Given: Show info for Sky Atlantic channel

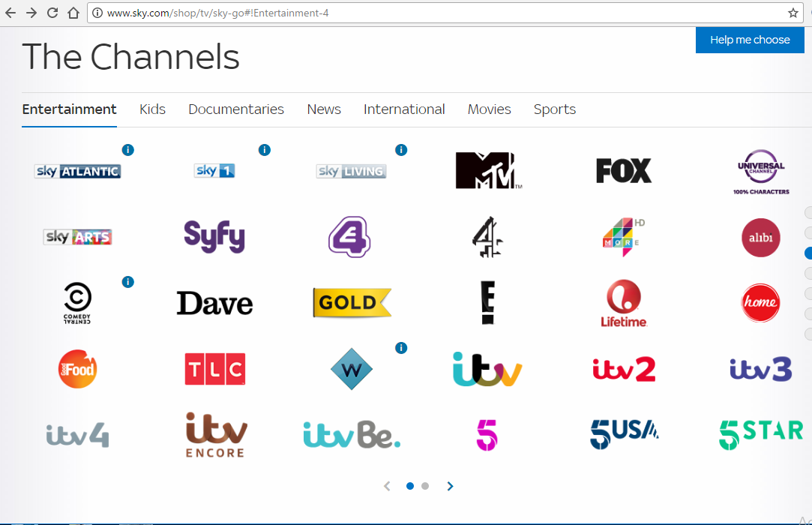Looking at the screenshot, I should pyautogui.click(x=128, y=150).
